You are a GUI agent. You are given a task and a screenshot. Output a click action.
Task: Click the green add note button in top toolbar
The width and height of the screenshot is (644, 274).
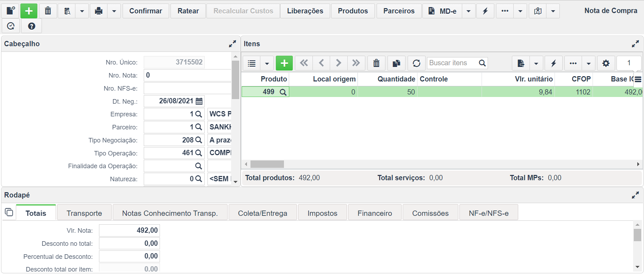(x=29, y=11)
